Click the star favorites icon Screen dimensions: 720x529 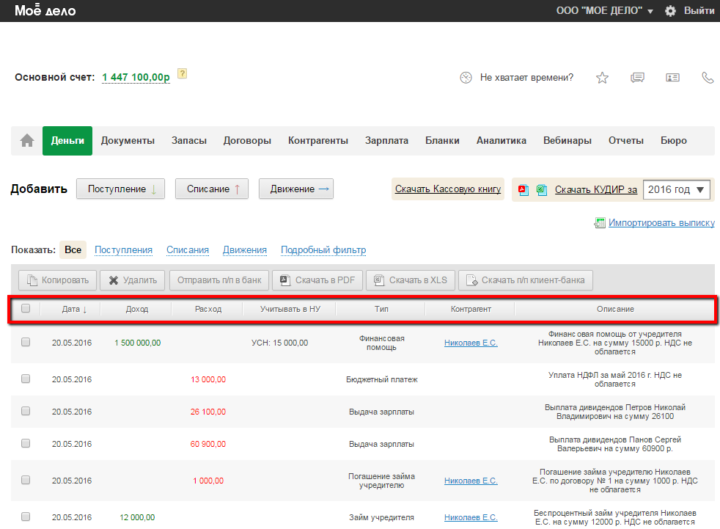(x=602, y=78)
